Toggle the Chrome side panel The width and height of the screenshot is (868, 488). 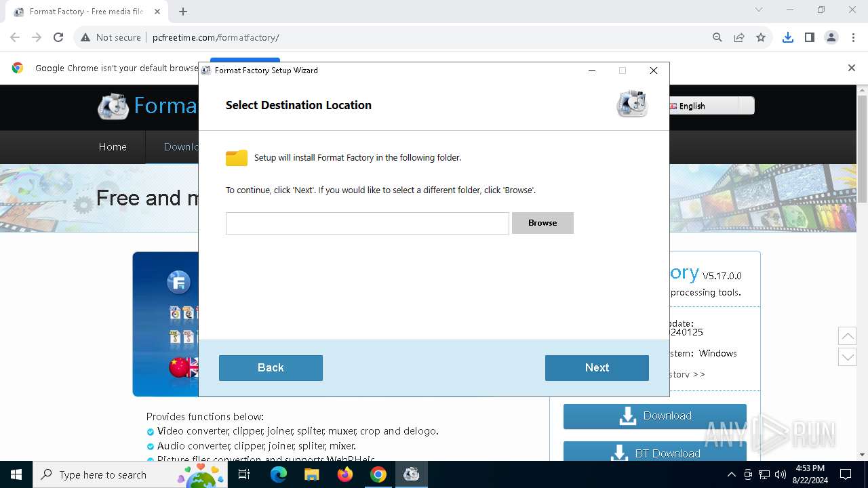(x=810, y=37)
